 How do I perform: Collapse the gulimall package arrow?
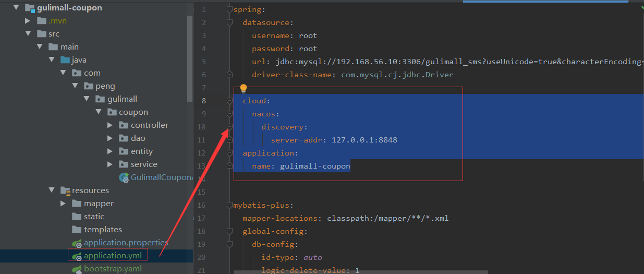(87, 99)
